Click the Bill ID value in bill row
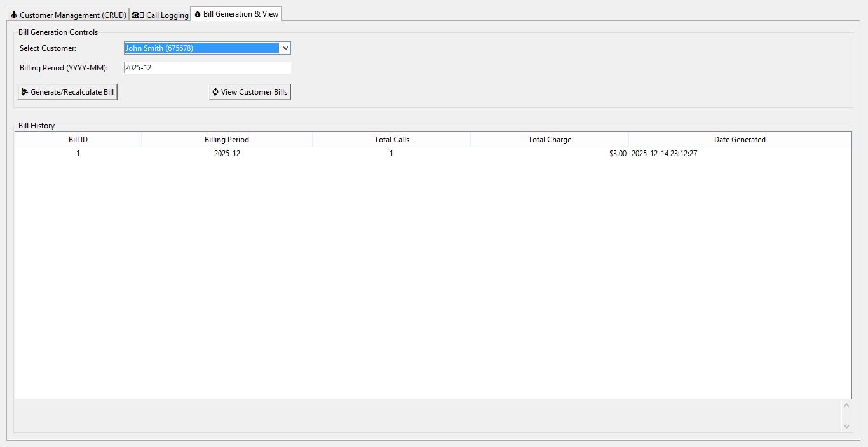 78,154
